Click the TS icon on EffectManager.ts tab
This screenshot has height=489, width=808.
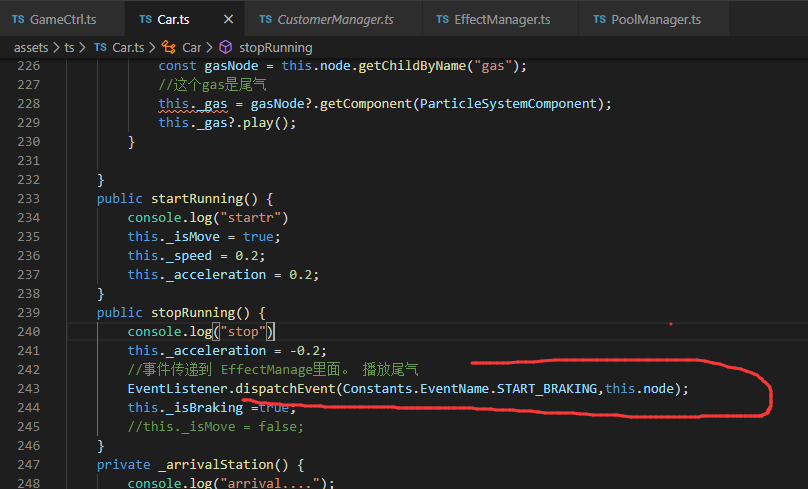[443, 19]
